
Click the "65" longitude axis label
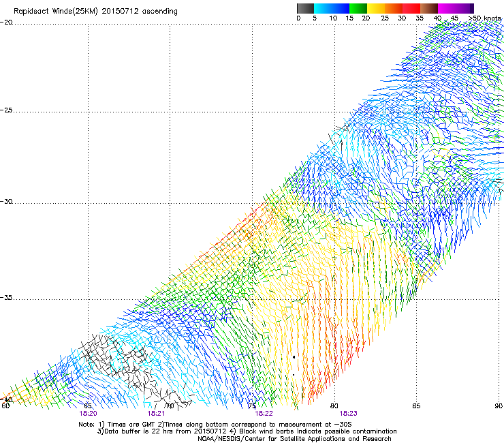[x=88, y=406]
